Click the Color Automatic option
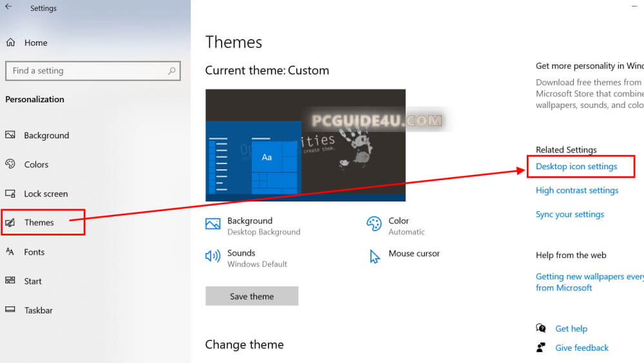644x363 pixels. (x=398, y=226)
